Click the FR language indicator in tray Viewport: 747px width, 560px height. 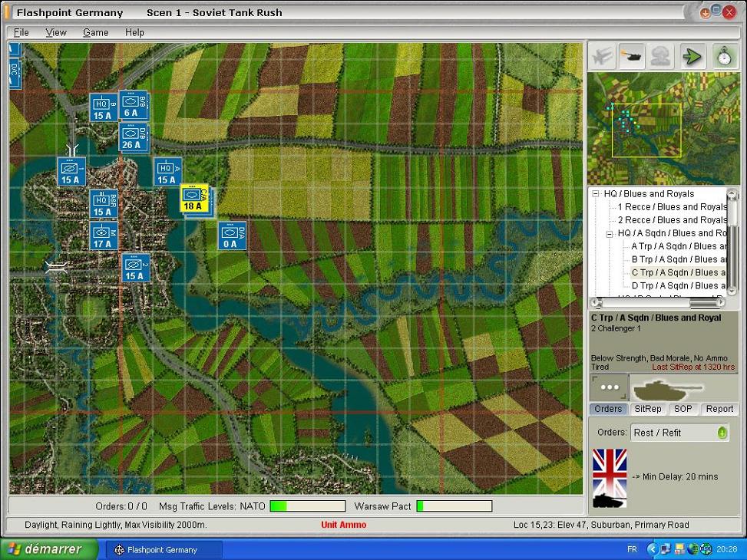click(632, 549)
